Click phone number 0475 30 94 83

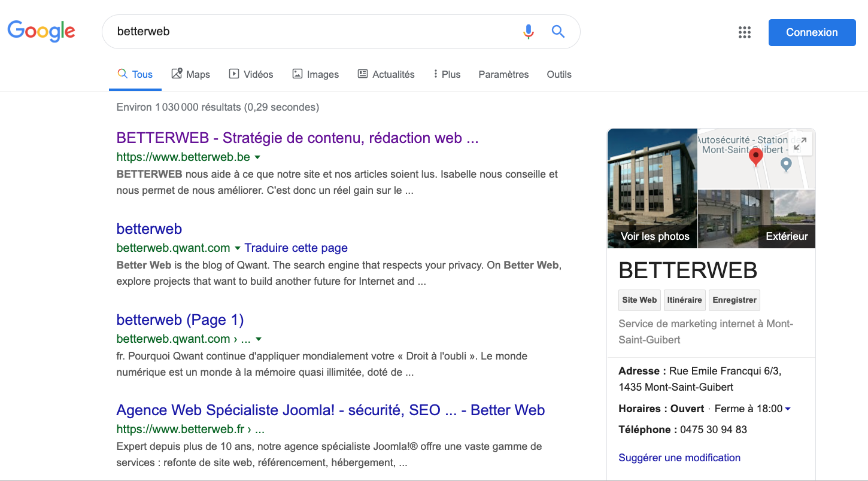(x=714, y=430)
